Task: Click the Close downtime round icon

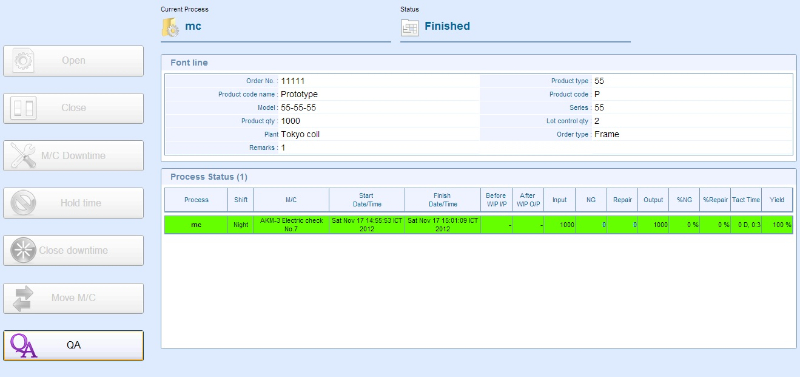Action: (x=23, y=250)
